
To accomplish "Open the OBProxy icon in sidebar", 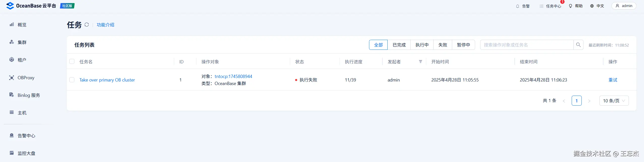I will [x=12, y=77].
